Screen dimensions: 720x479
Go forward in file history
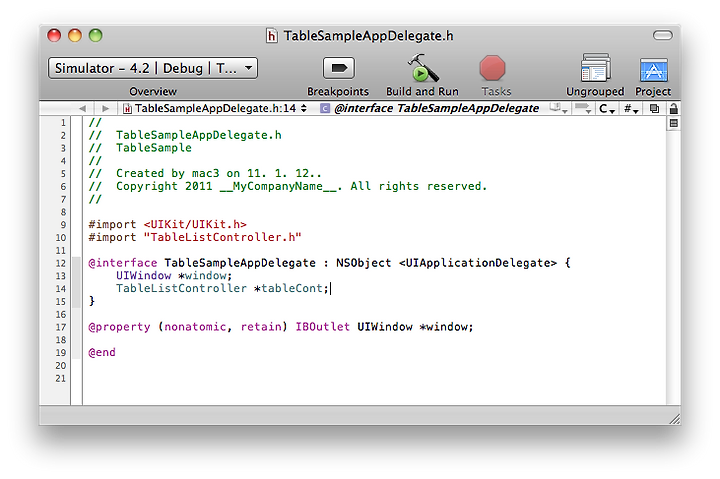pyautogui.click(x=106, y=108)
